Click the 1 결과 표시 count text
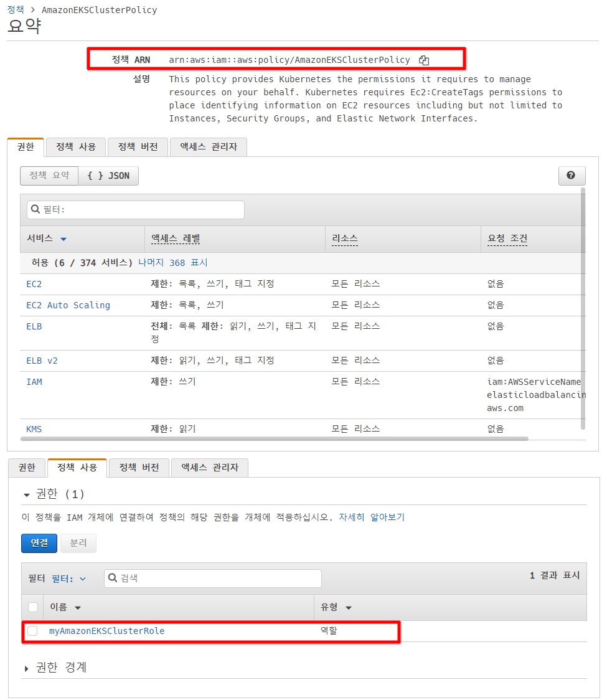The height and width of the screenshot is (700, 602). point(555,575)
